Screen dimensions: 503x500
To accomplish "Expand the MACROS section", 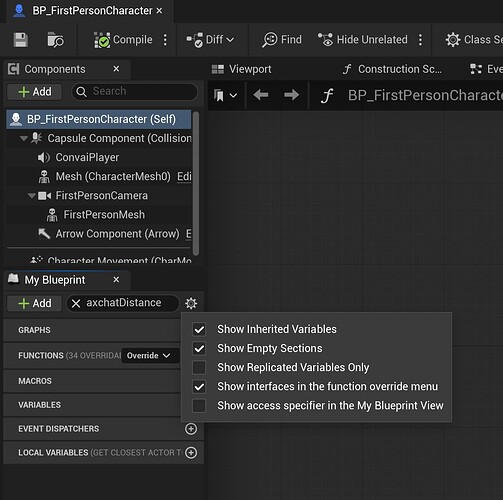I will [92, 381].
